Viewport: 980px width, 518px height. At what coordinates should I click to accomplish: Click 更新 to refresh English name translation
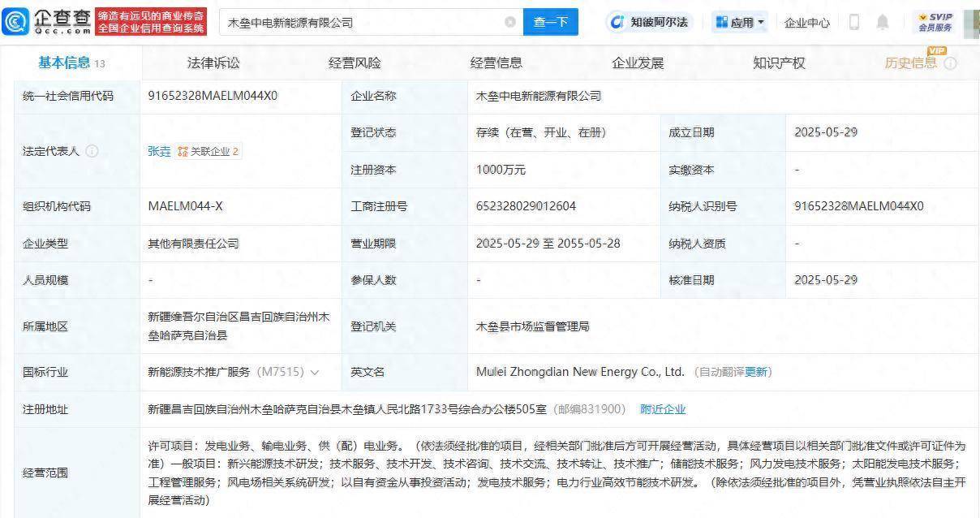click(x=757, y=372)
